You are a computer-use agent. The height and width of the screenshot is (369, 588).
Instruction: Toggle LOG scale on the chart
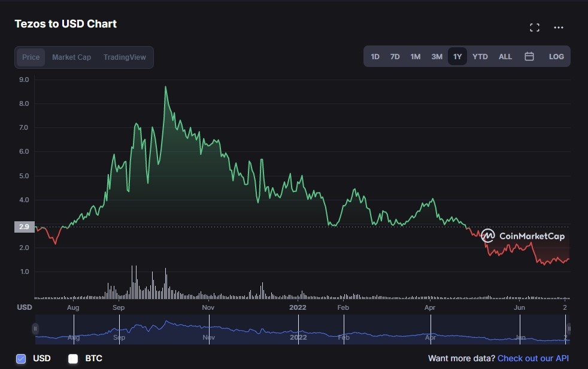[x=556, y=56]
